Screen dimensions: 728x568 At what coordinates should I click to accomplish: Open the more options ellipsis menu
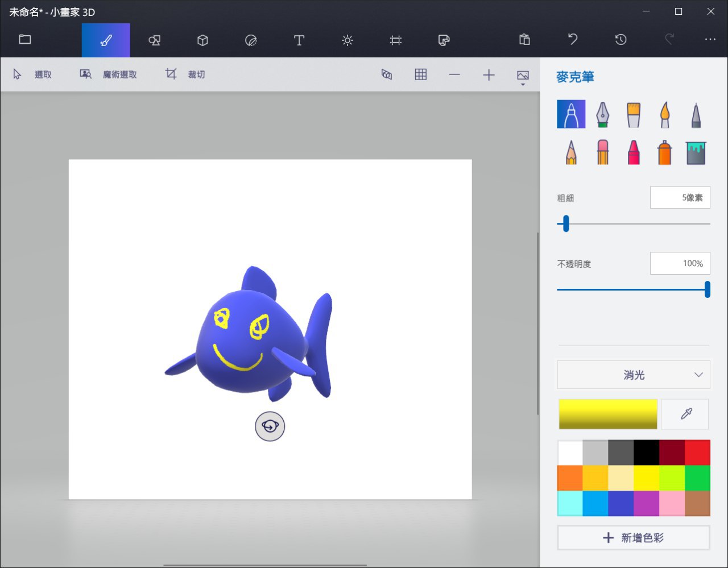coord(710,39)
